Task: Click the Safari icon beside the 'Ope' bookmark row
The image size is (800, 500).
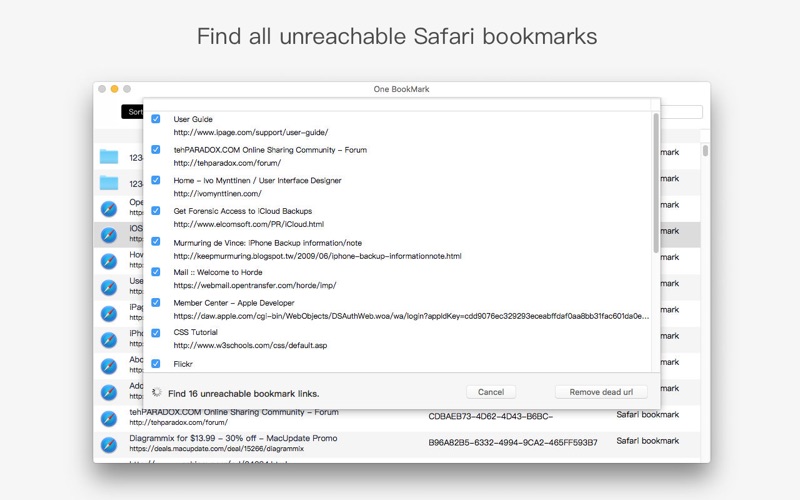Action: tap(109, 209)
